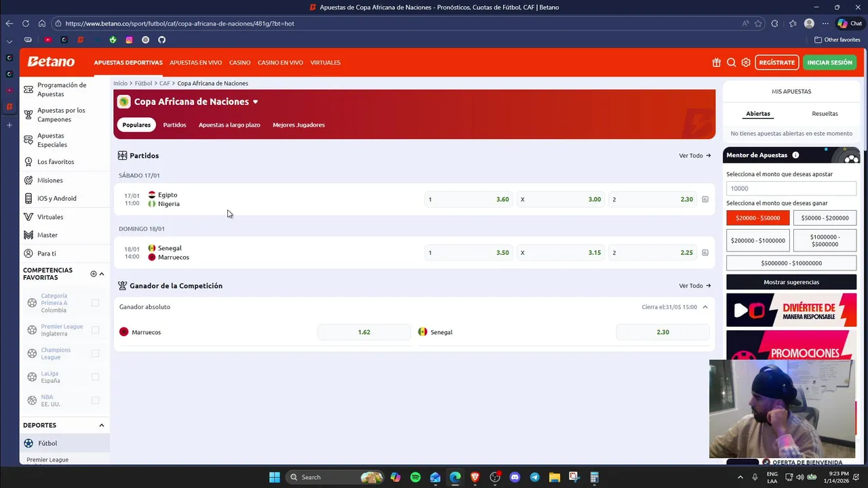This screenshot has height=488, width=868.
Task: Add favorite competition plus icon
Action: click(x=94, y=274)
